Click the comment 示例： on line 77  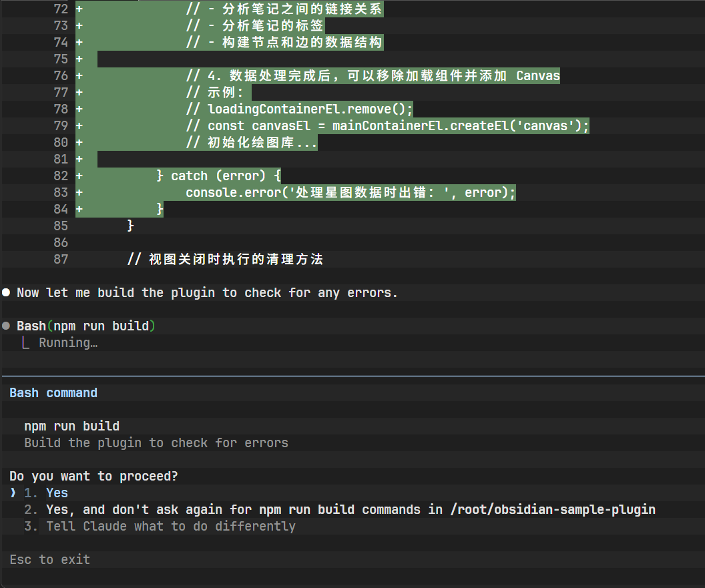tap(215, 92)
